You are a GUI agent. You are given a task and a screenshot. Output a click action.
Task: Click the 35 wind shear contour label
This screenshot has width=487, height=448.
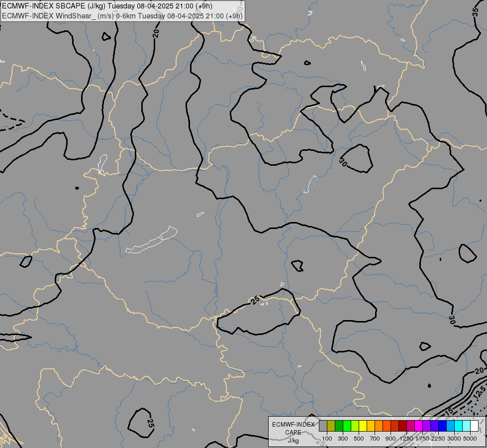click(475, 12)
